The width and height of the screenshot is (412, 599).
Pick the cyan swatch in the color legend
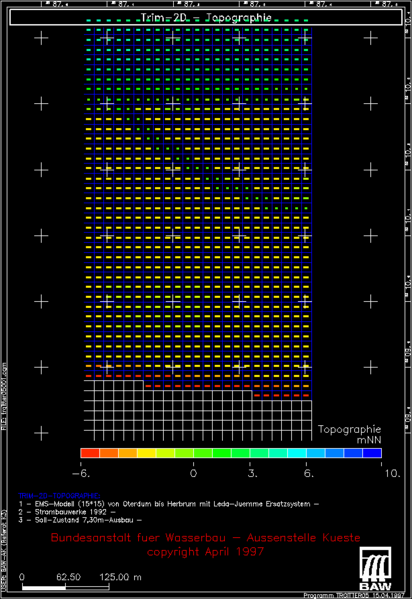pos(297,453)
